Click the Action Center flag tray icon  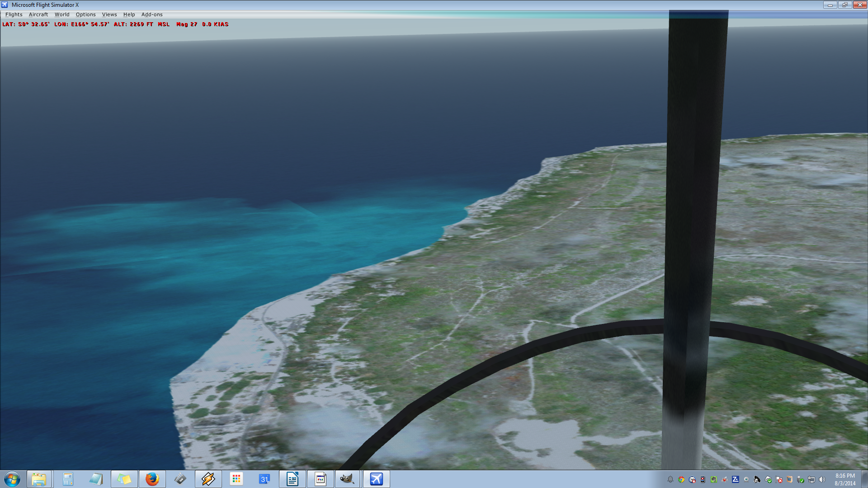pos(779,479)
